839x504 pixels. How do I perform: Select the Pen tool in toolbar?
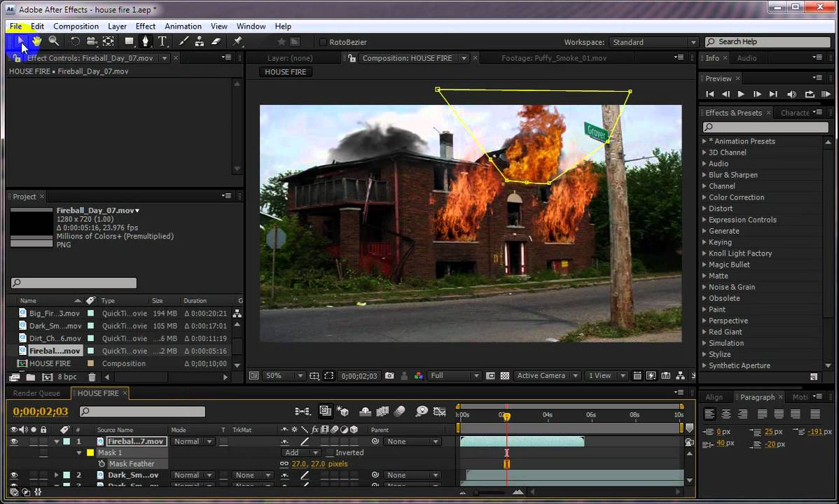coord(145,41)
